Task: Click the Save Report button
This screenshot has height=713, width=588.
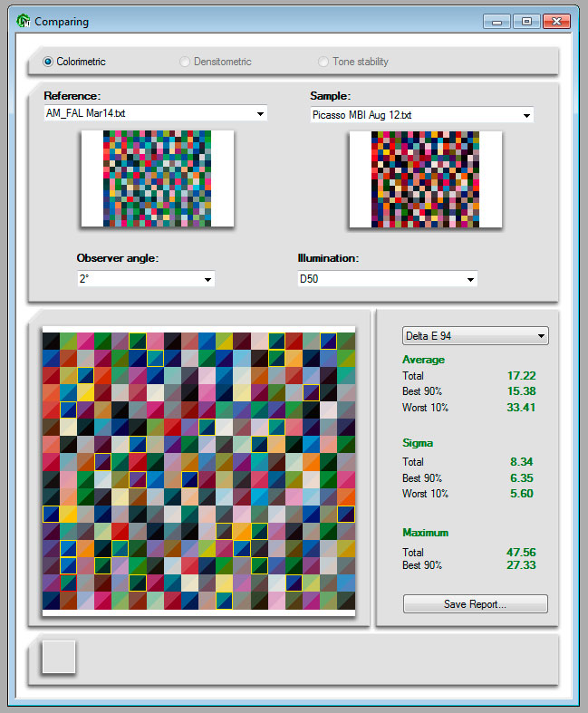Action: pos(475,604)
